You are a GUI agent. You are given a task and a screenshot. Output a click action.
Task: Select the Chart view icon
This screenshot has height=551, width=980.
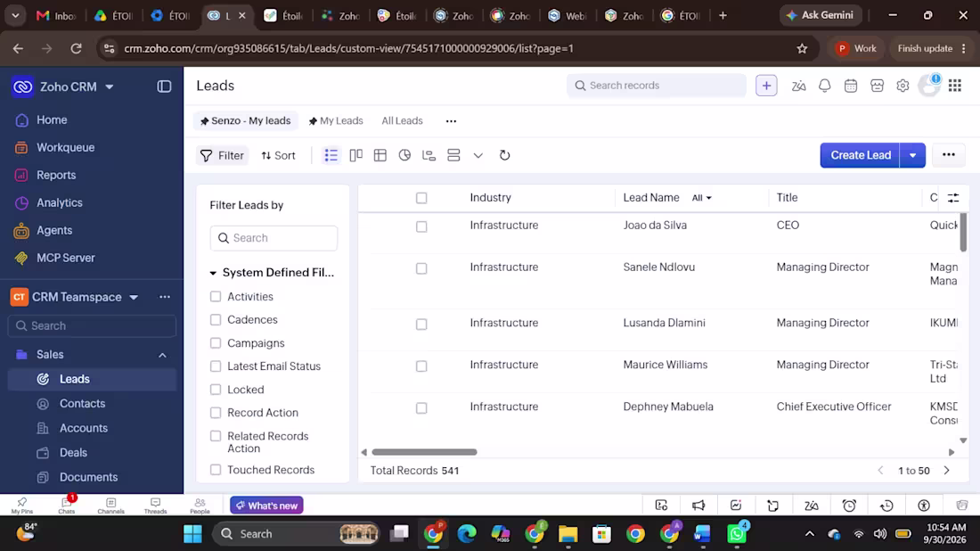tap(404, 155)
